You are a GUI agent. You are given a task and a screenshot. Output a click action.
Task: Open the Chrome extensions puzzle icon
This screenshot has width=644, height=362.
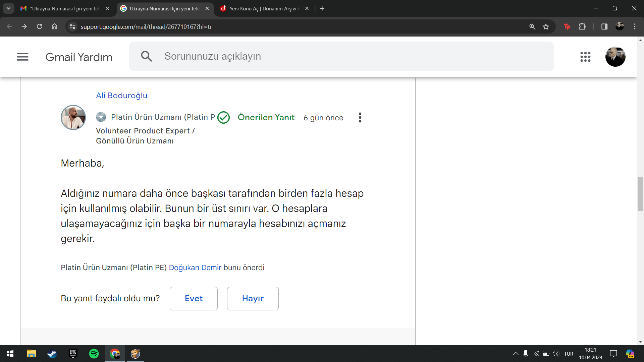coord(582,27)
